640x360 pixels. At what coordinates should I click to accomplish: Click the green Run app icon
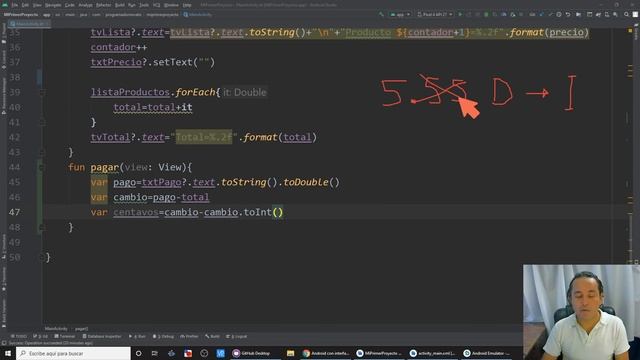click(460, 15)
